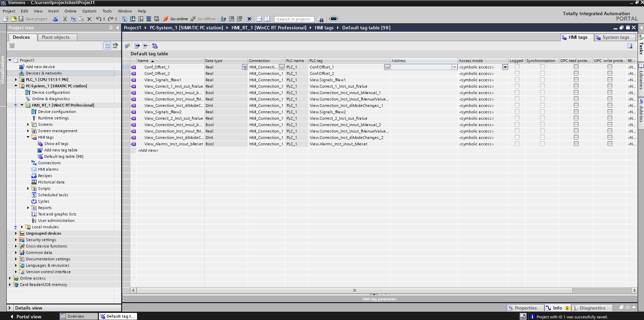The width and height of the screenshot is (644, 320).
Task: Toggle Logged checkbox for View_Alarms_Inst_inout_bReset
Action: [517, 144]
